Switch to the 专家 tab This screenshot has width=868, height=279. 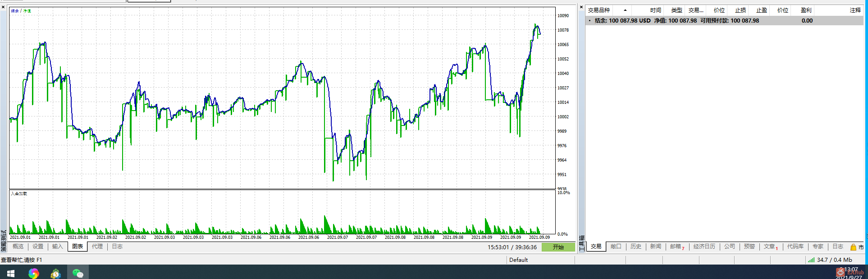tap(818, 246)
